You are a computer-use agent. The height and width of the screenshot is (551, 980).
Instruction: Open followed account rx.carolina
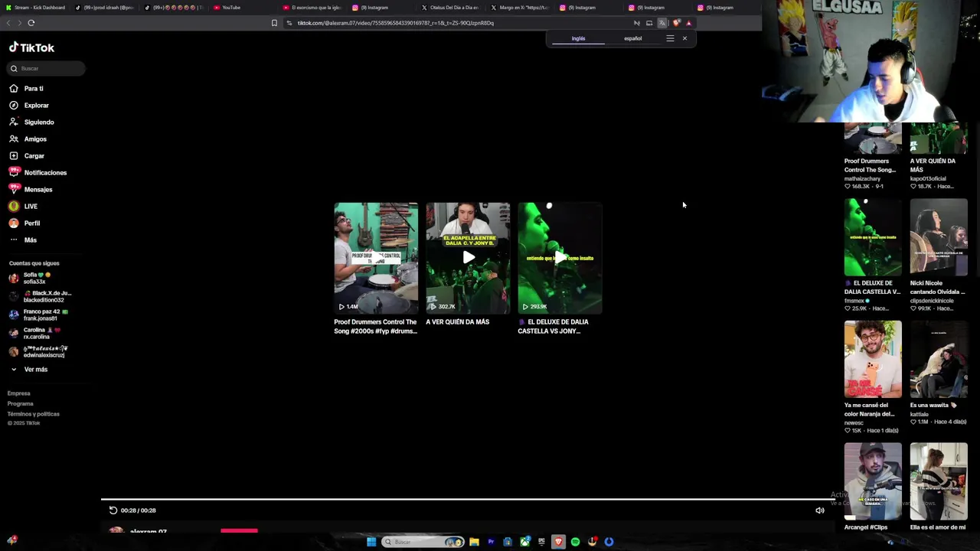coord(35,334)
